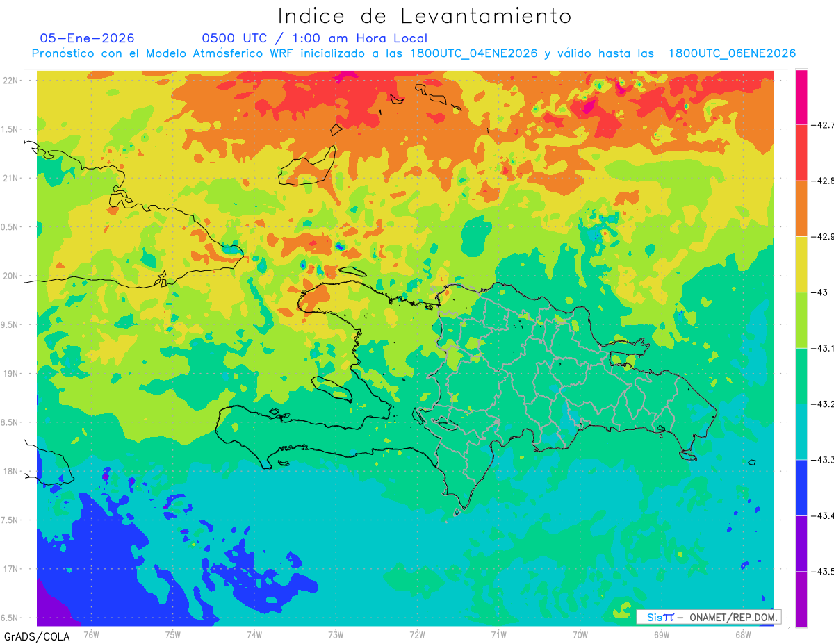
Task: Click the 'Pronóstico con el Modelo Atmósferico WRF' line
Action: (414, 53)
